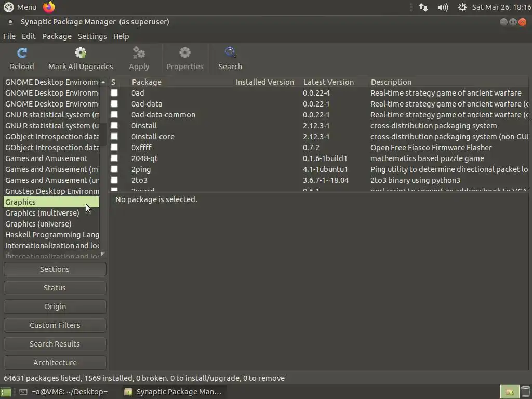Open the File menu
This screenshot has height=399, width=532.
point(9,36)
